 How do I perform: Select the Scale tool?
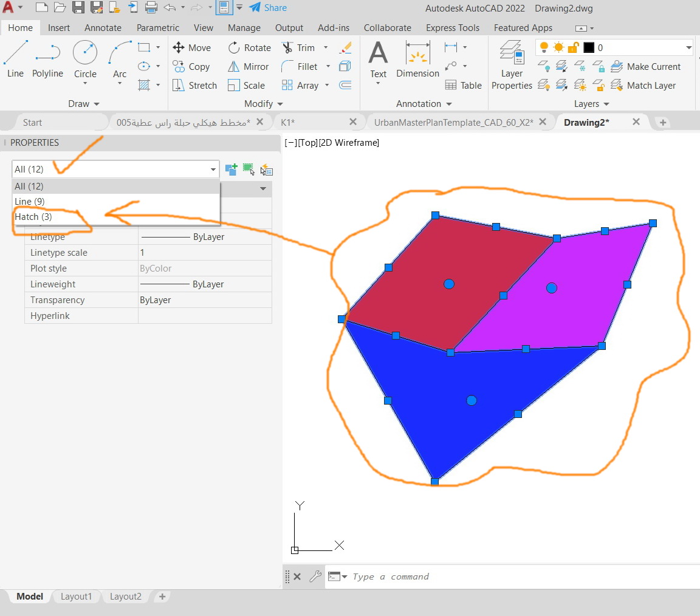[246, 85]
